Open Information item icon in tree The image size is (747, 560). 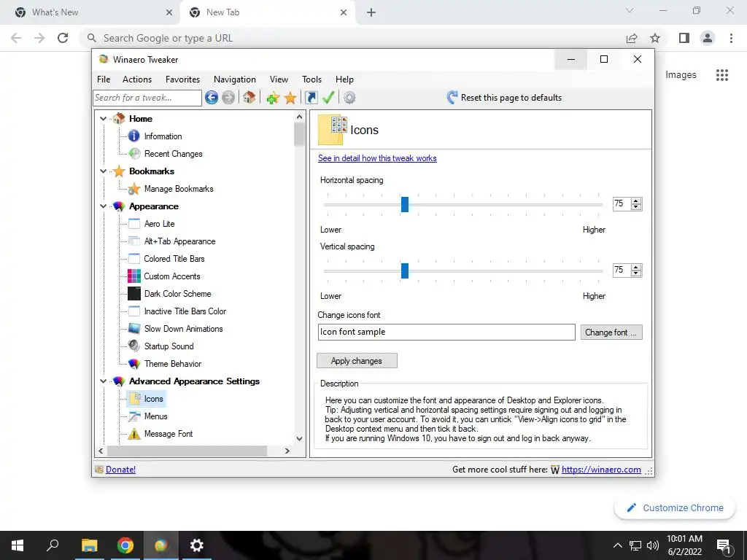[134, 136]
